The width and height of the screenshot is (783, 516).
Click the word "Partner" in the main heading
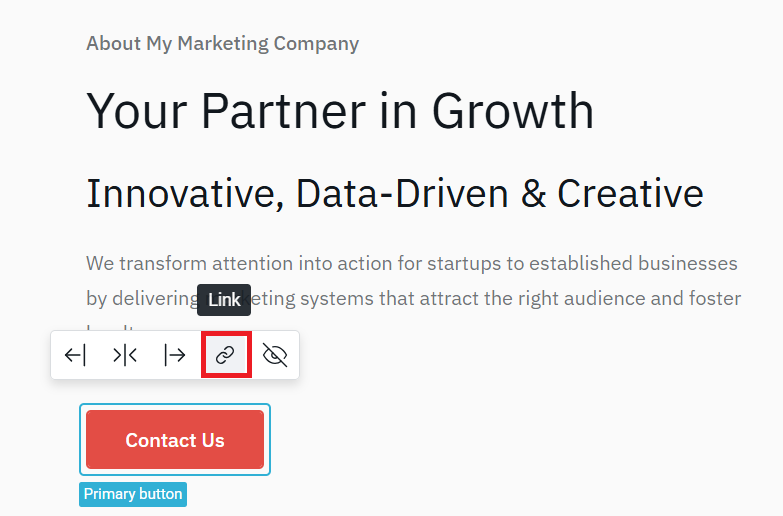[x=284, y=110]
